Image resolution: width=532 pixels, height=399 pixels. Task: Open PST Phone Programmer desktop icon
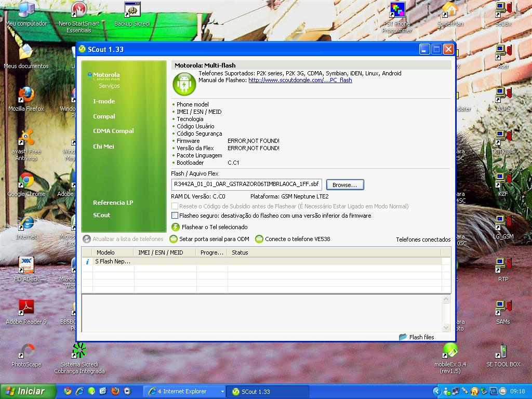[397, 17]
